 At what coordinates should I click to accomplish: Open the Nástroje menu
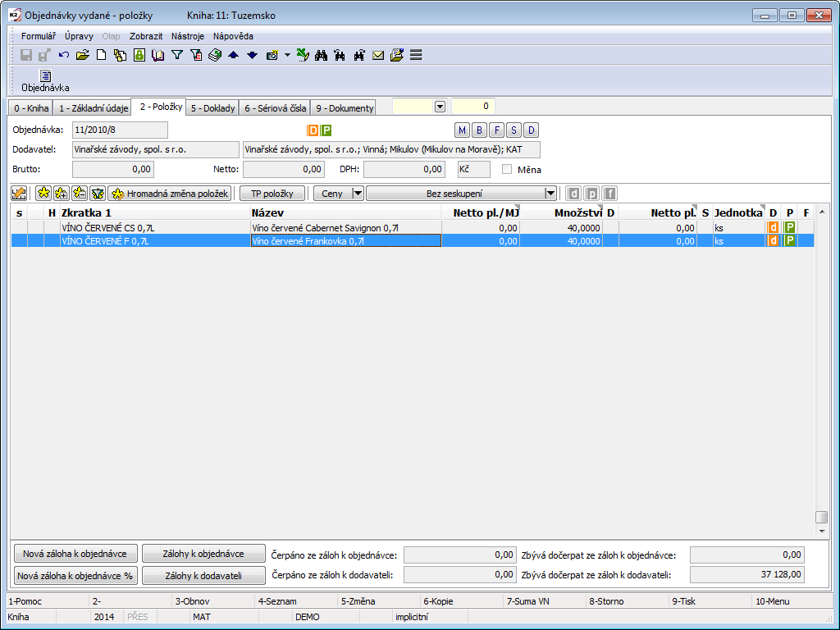pyautogui.click(x=188, y=36)
